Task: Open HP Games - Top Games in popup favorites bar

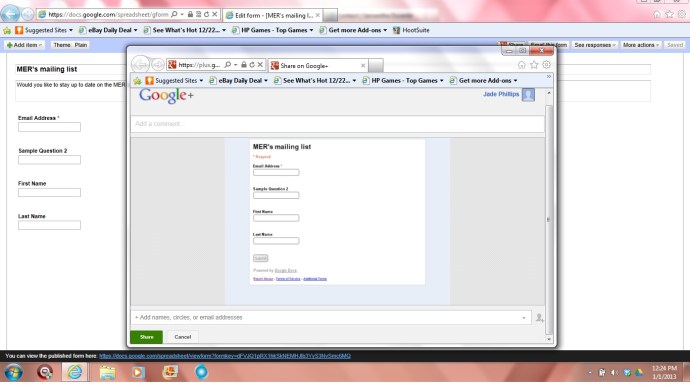Action: pyautogui.click(x=403, y=81)
